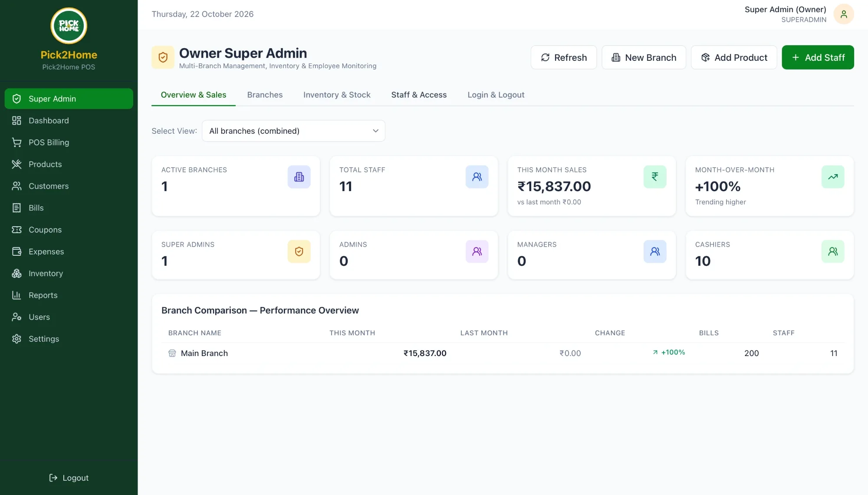This screenshot has width=868, height=495.
Task: Click the 200 bills value in table
Action: pyautogui.click(x=751, y=353)
